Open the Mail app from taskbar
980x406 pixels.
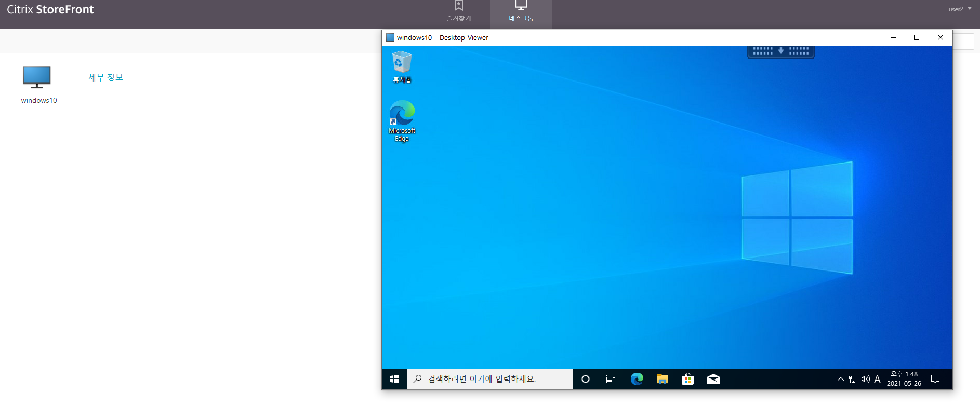[713, 379]
